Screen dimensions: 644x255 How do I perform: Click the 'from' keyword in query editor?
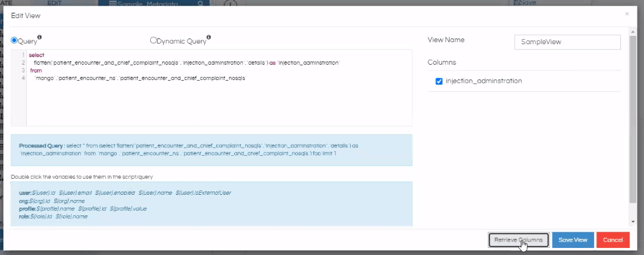pos(36,70)
